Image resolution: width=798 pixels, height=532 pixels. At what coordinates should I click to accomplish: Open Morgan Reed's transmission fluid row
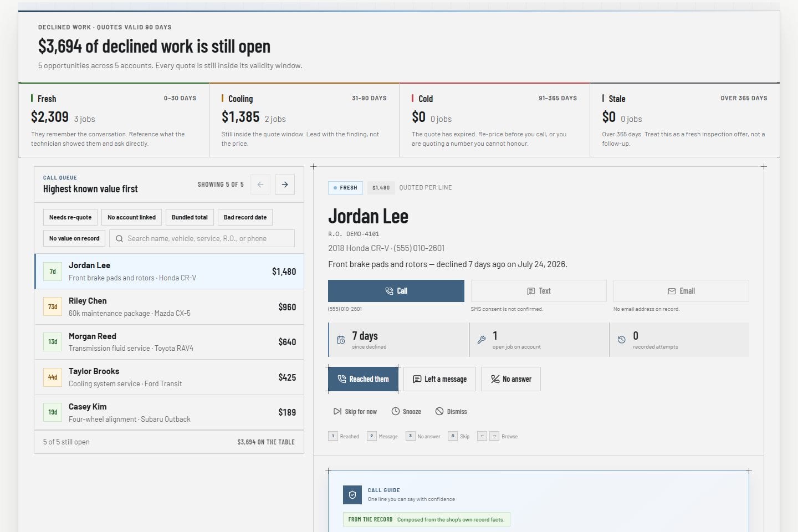coord(169,342)
